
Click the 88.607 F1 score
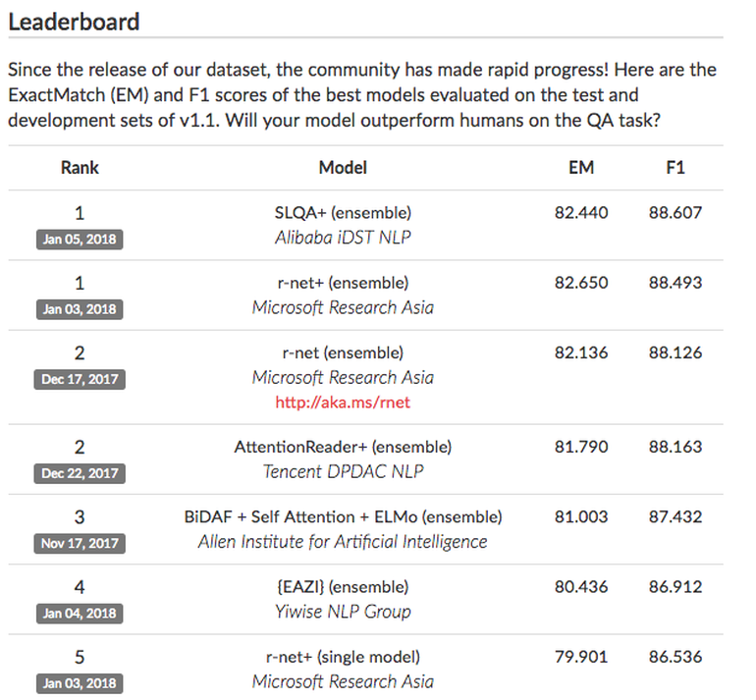pyautogui.click(x=675, y=212)
